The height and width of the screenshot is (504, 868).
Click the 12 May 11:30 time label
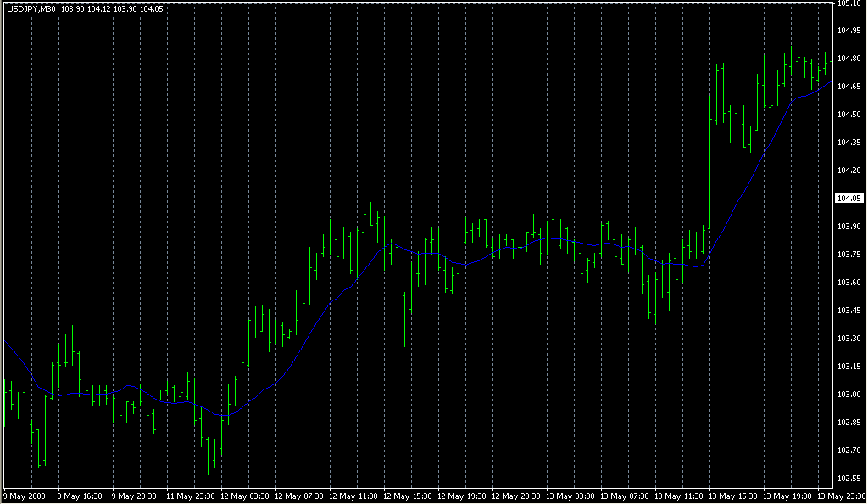point(353,496)
